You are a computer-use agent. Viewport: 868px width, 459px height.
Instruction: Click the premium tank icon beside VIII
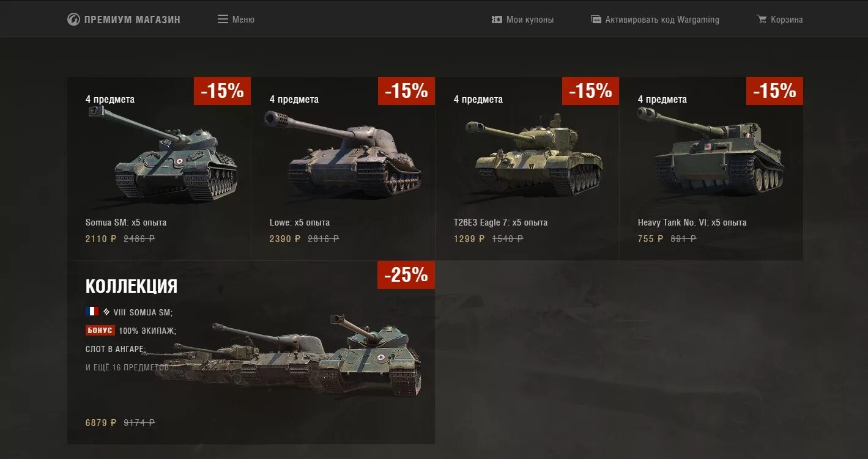pyautogui.click(x=106, y=312)
